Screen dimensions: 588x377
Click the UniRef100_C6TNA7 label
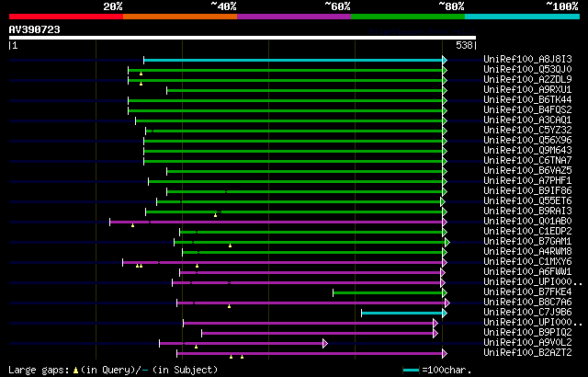click(x=527, y=161)
